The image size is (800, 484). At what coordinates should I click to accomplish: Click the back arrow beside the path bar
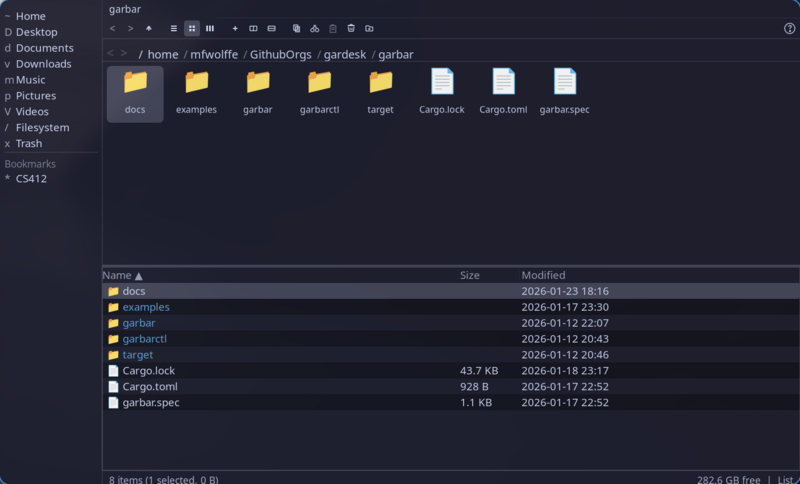pyautogui.click(x=111, y=53)
